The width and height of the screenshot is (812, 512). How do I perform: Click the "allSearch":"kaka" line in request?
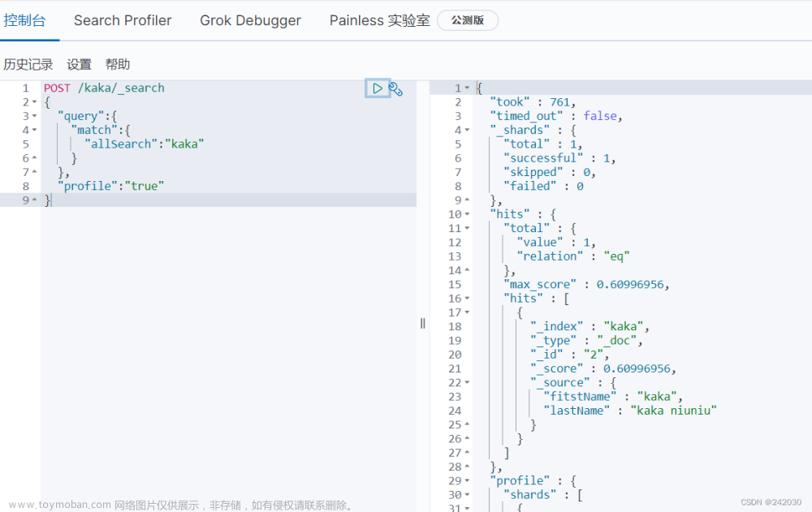pyautogui.click(x=145, y=144)
